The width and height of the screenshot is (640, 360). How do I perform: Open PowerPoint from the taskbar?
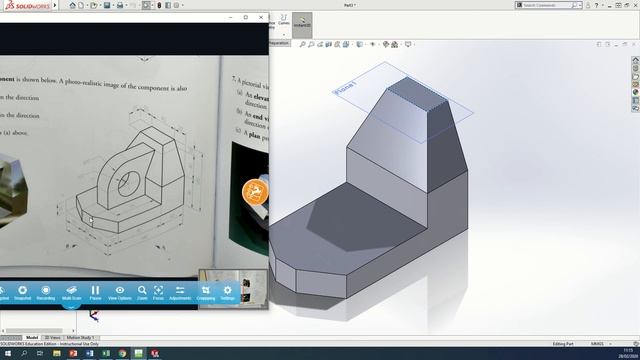[73, 353]
